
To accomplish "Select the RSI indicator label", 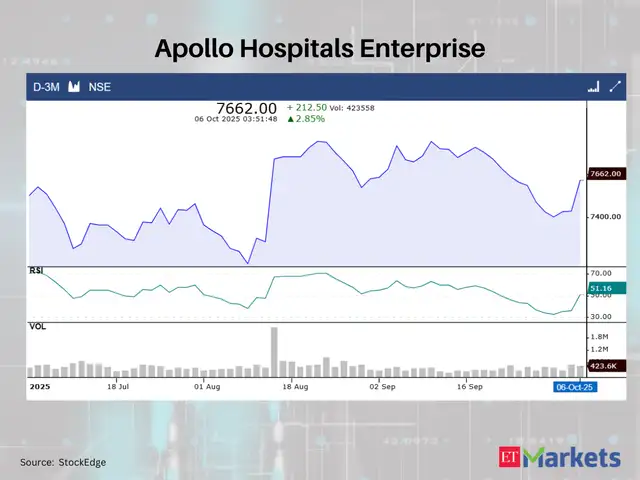I will [38, 269].
